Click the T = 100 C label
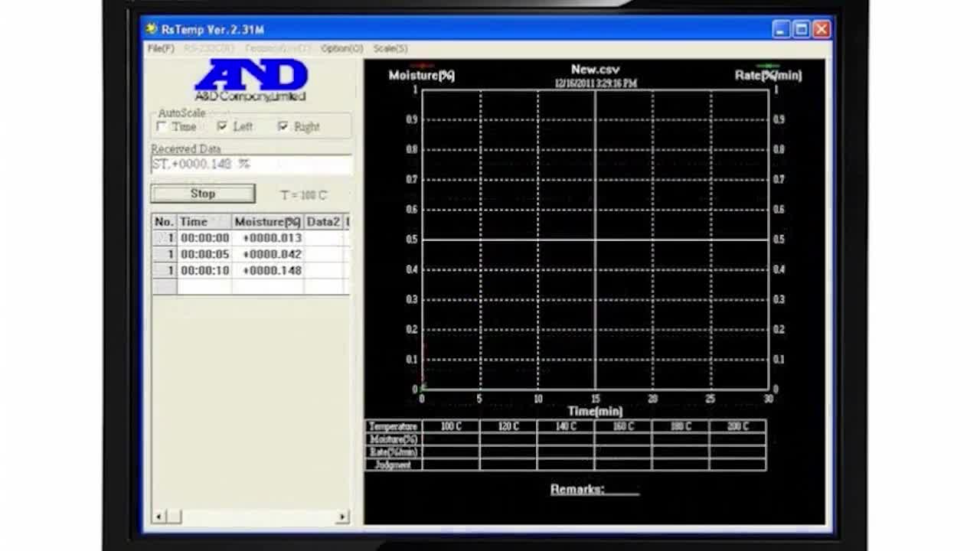 (303, 195)
